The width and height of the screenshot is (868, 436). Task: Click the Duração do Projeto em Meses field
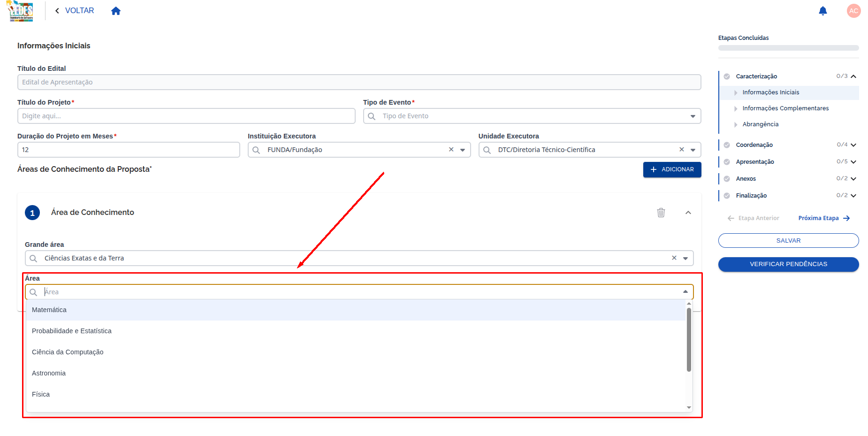129,150
